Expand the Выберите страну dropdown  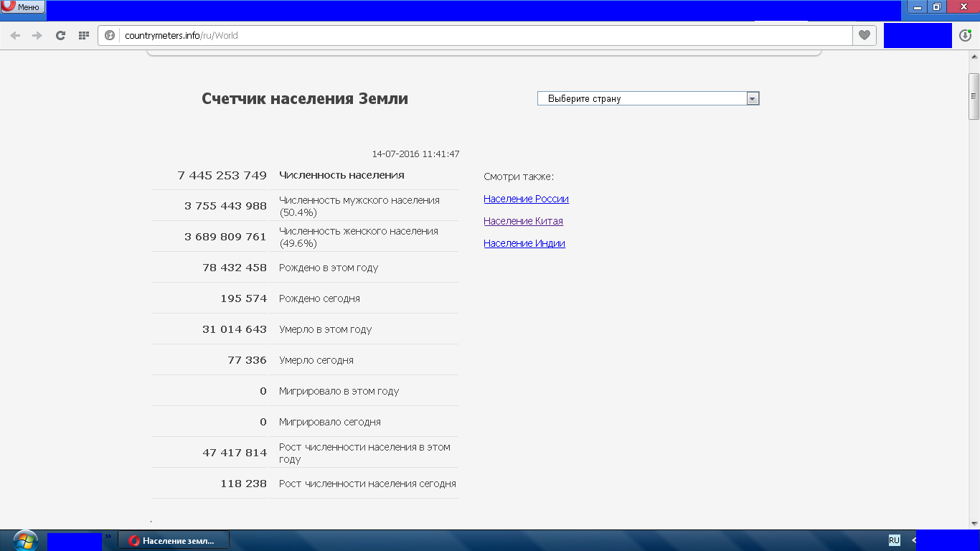click(x=642, y=99)
